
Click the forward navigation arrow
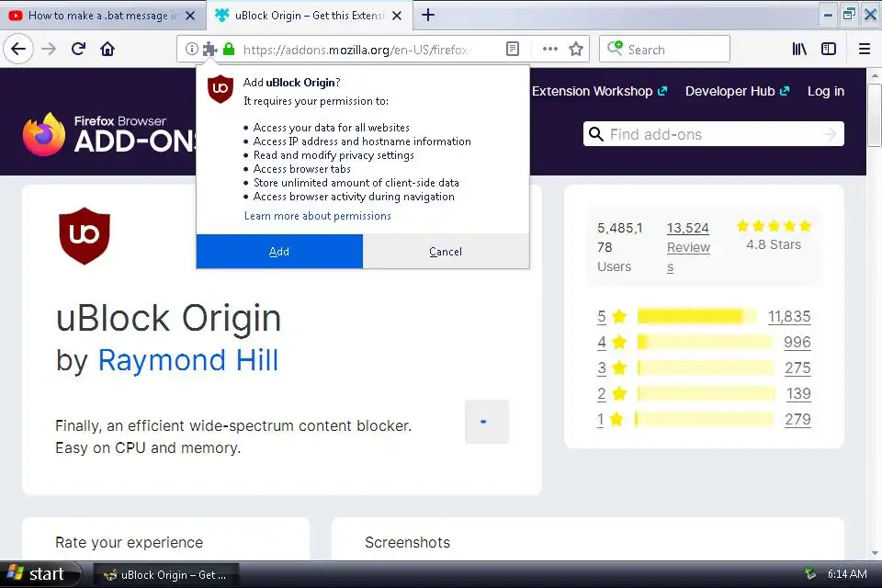tap(49, 49)
